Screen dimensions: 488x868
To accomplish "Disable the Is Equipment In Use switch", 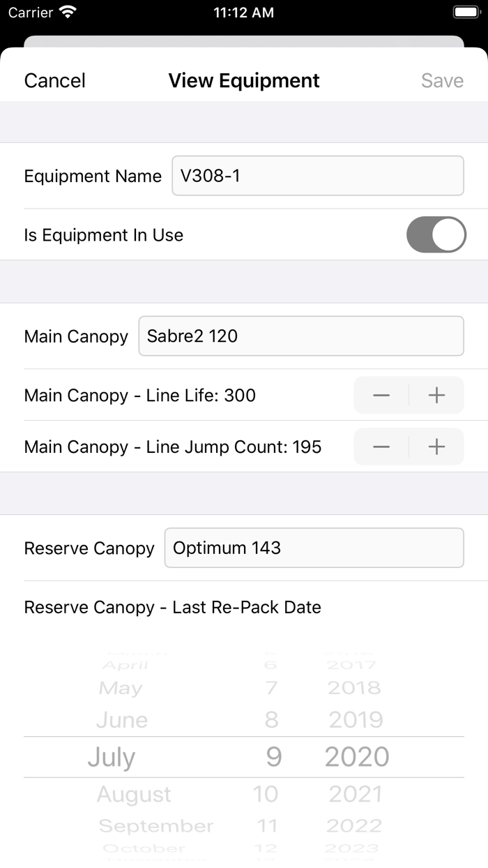I will coord(436,234).
